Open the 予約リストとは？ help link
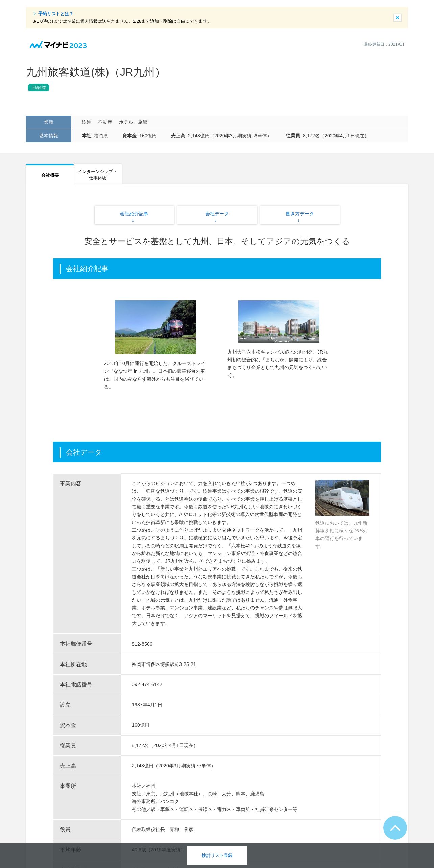The width and height of the screenshot is (434, 868). [55, 14]
